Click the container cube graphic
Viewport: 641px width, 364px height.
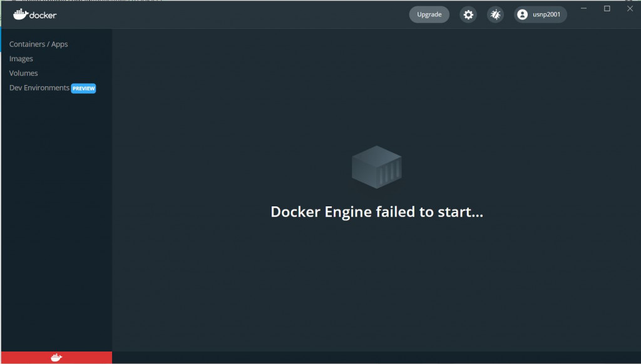tap(376, 167)
